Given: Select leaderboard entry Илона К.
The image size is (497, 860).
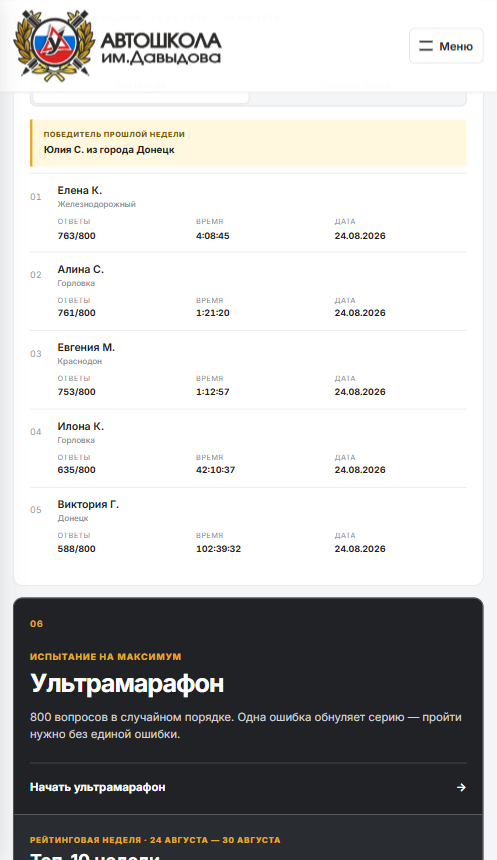Looking at the screenshot, I should 248,448.
